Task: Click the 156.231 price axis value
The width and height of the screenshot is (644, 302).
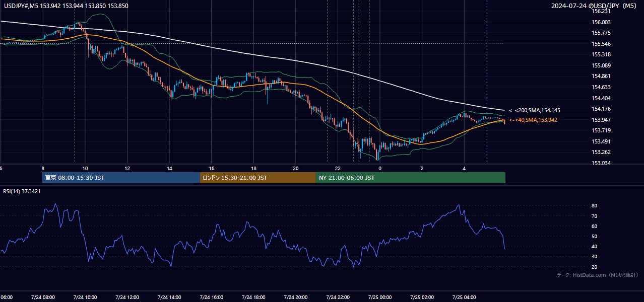Action: click(601, 11)
